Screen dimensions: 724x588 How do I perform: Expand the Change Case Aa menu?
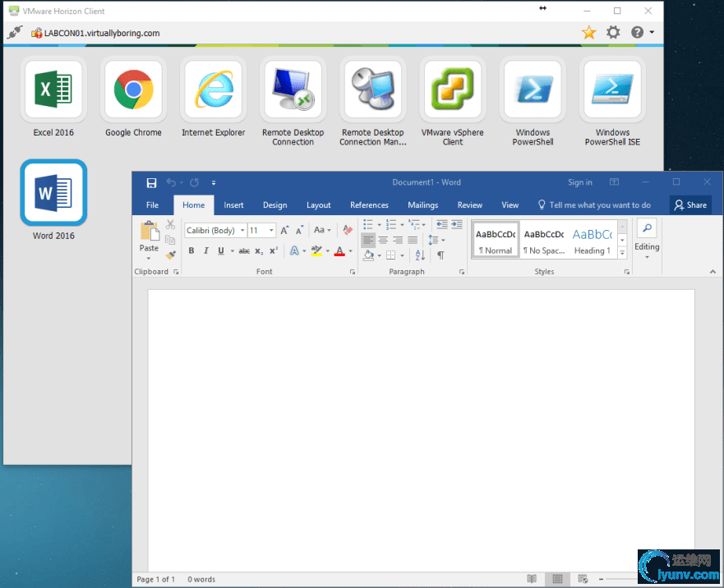click(322, 230)
